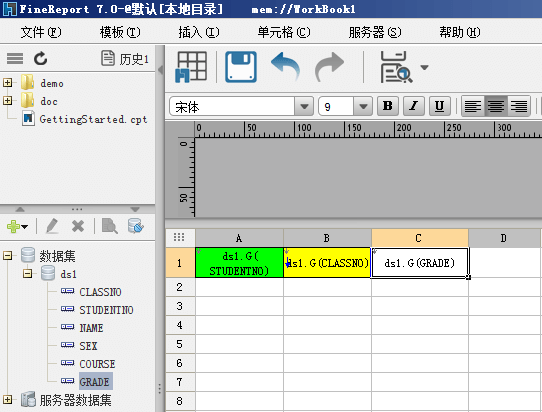Click the Save floppy disk icon

tap(241, 67)
